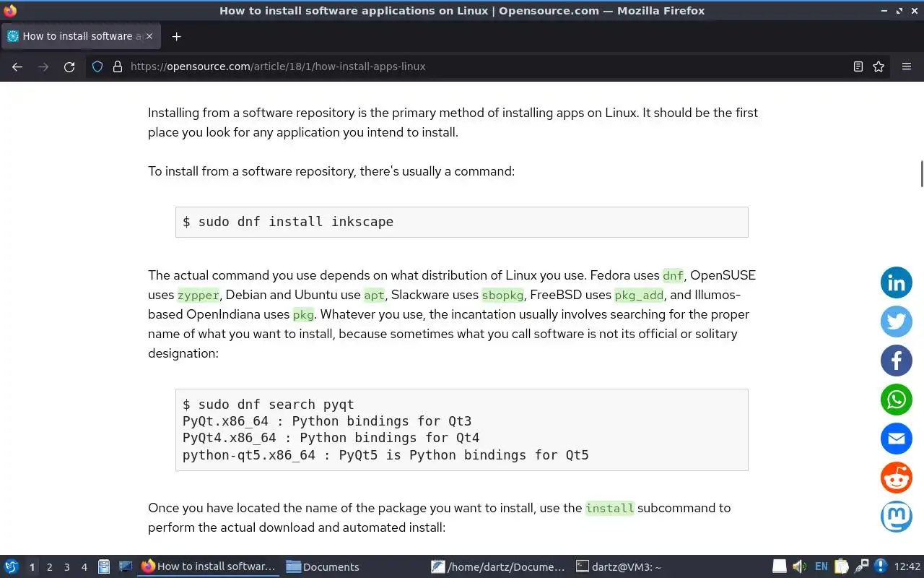Click the taskbar clock showing 12:42
The width and height of the screenshot is (924, 578).
[x=907, y=566]
